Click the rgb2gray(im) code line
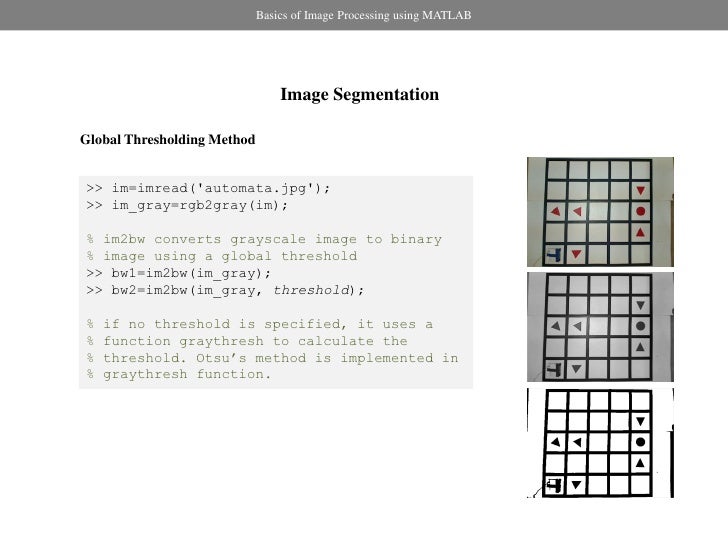The width and height of the screenshot is (728, 546). click(x=187, y=205)
